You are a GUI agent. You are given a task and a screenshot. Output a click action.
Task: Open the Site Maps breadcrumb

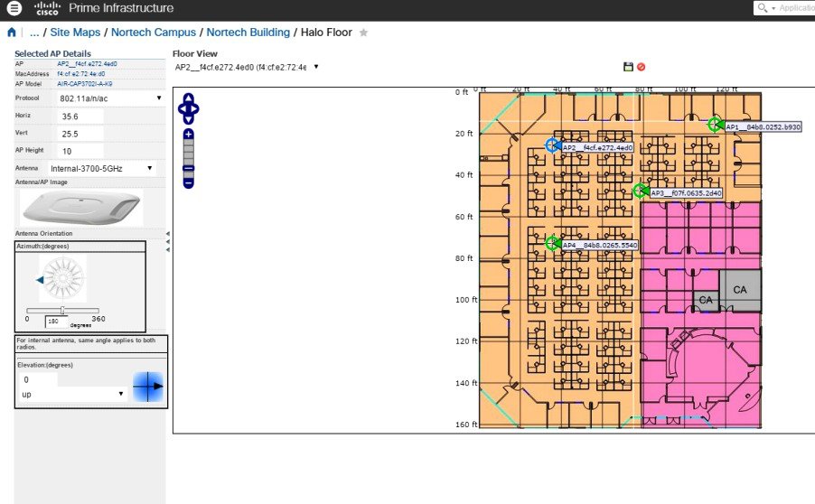75,33
